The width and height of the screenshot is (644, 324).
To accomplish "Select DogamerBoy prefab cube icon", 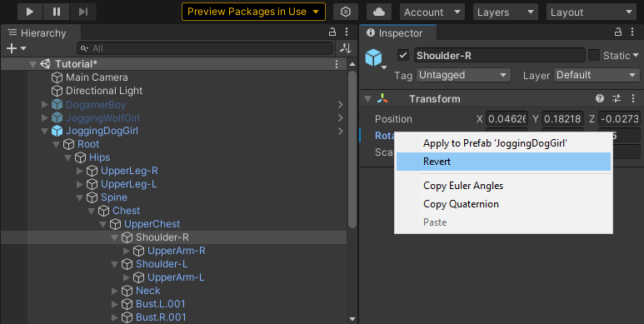I will coord(57,105).
